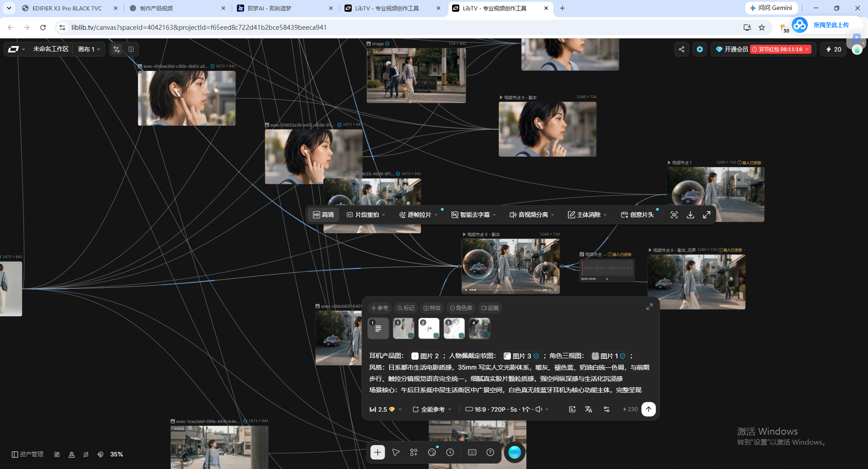The height and width of the screenshot is (469, 868).
Task: Open the help question mark icon
Action: [x=490, y=452]
